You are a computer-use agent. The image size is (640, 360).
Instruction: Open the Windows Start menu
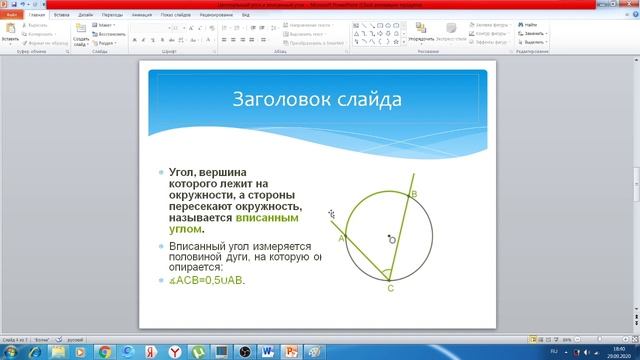tap(10, 352)
